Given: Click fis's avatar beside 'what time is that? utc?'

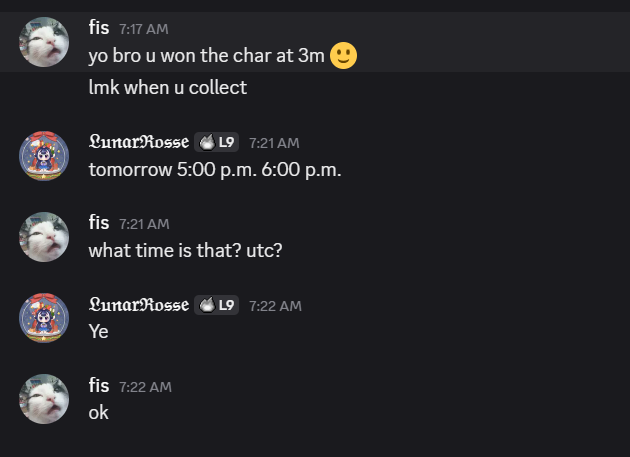Looking at the screenshot, I should (x=44, y=237).
